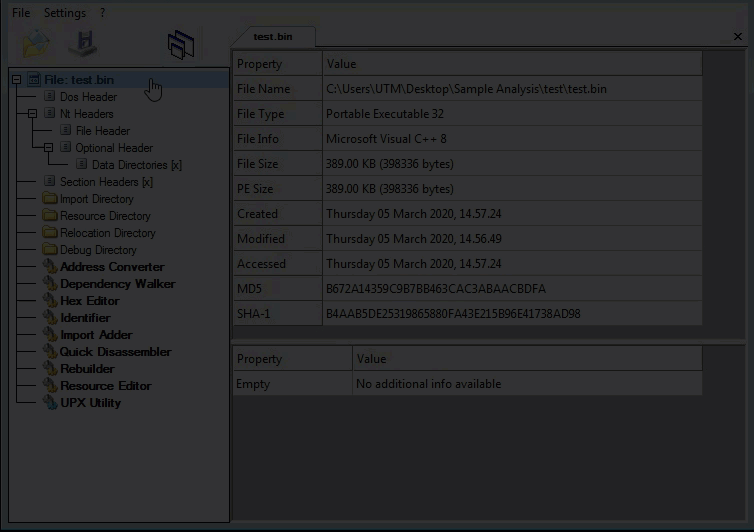Click the Quick Disassembler gear icon
754x532 pixels.
point(50,352)
